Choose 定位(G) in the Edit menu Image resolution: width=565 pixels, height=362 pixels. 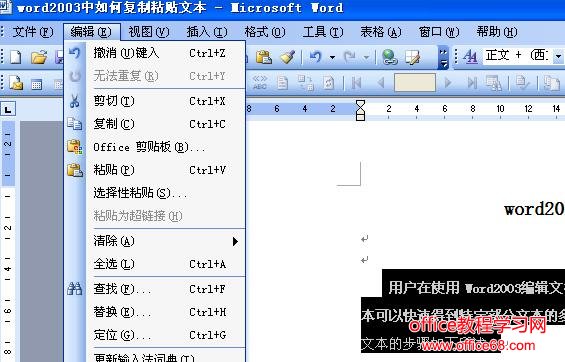pyautogui.click(x=155, y=335)
